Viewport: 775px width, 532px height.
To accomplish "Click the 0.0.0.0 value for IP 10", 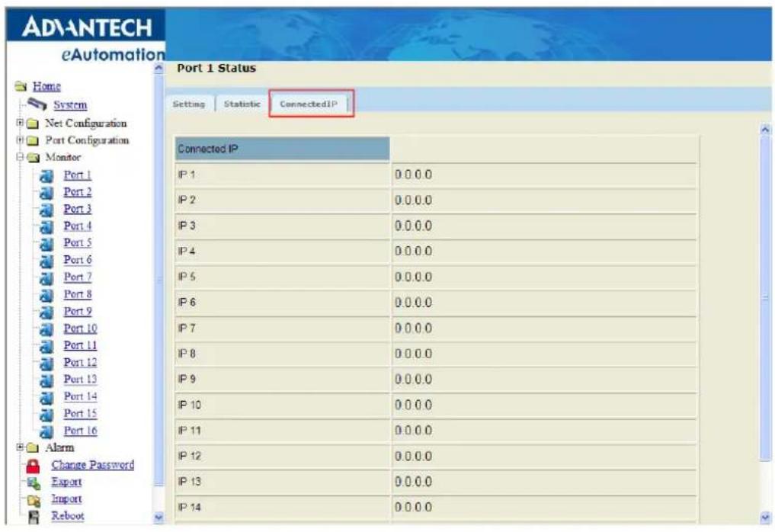I will tap(413, 405).
